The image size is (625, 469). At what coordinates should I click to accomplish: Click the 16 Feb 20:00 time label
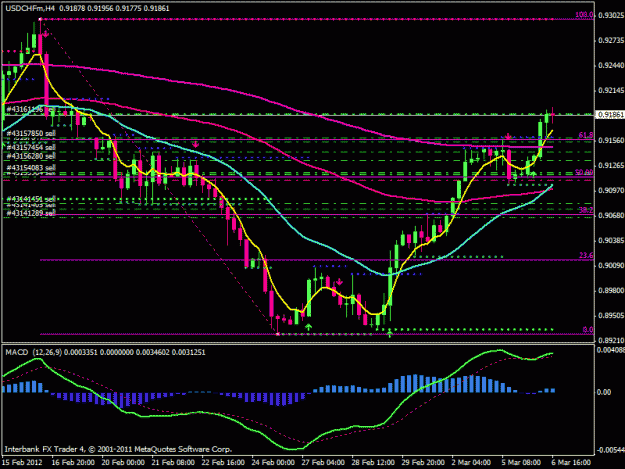coord(73,463)
